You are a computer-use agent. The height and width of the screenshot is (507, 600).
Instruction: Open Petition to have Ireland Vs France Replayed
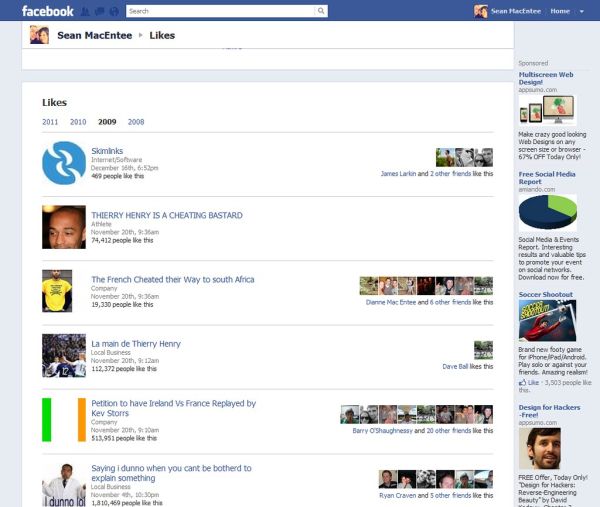click(x=173, y=408)
